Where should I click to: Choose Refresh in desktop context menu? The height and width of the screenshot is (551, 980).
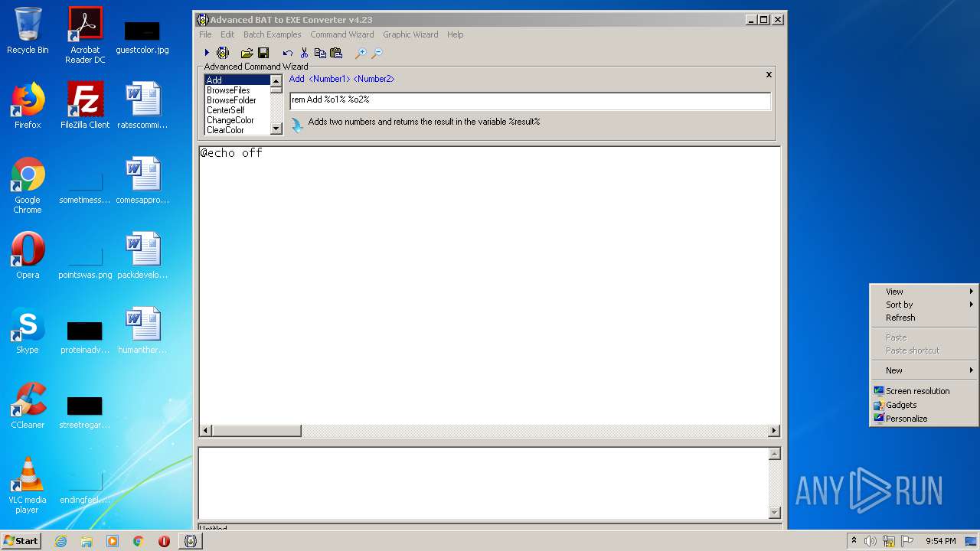(924, 318)
